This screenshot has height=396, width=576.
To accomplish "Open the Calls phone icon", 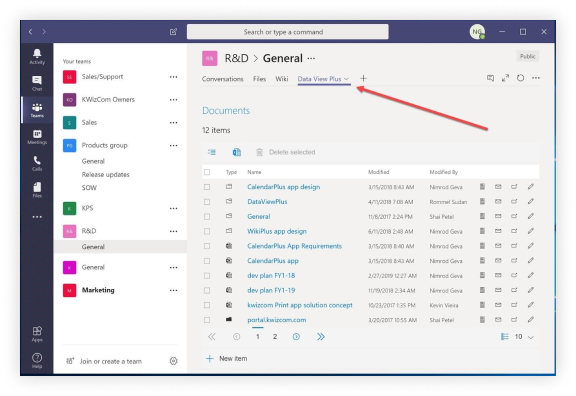I will click(37, 163).
